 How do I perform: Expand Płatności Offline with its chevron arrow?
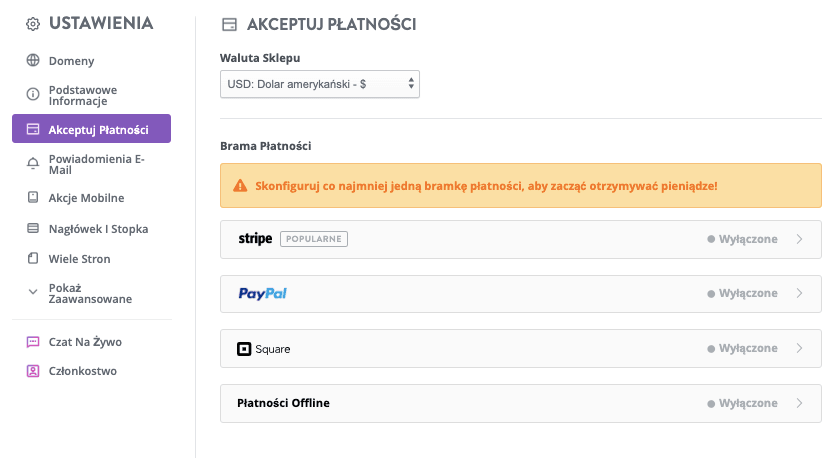click(x=799, y=403)
